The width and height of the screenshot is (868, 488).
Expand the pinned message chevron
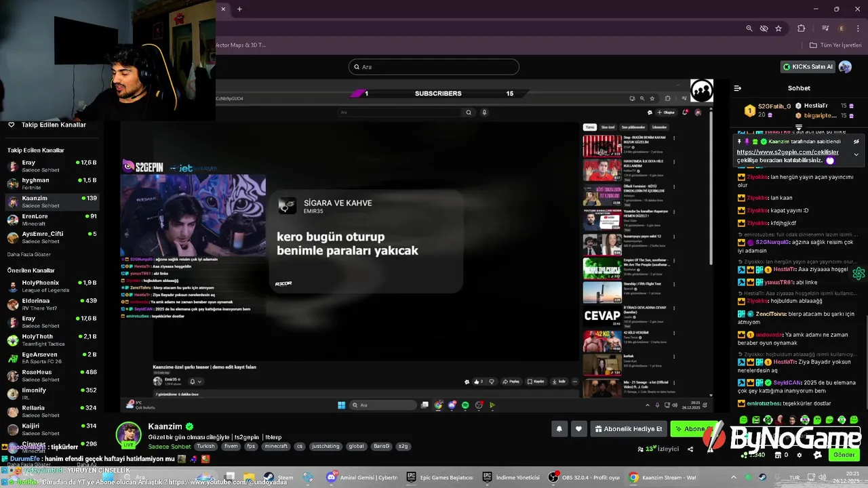point(856,155)
